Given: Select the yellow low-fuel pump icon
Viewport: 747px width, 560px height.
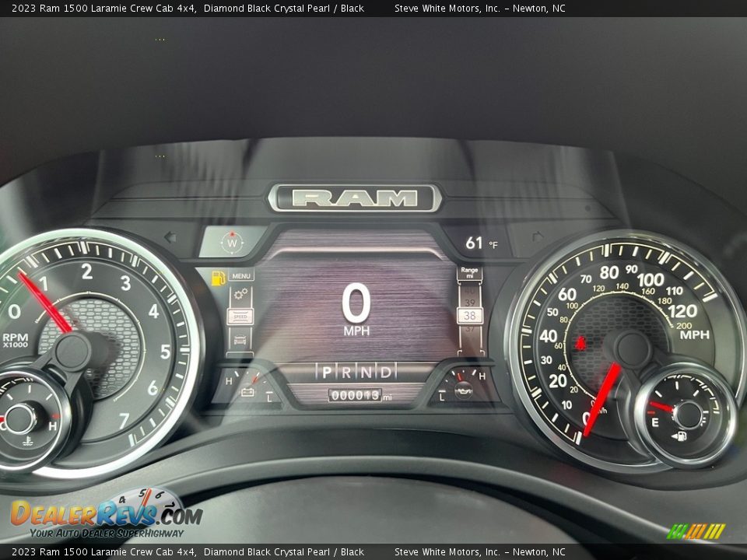Looking at the screenshot, I should [218, 278].
